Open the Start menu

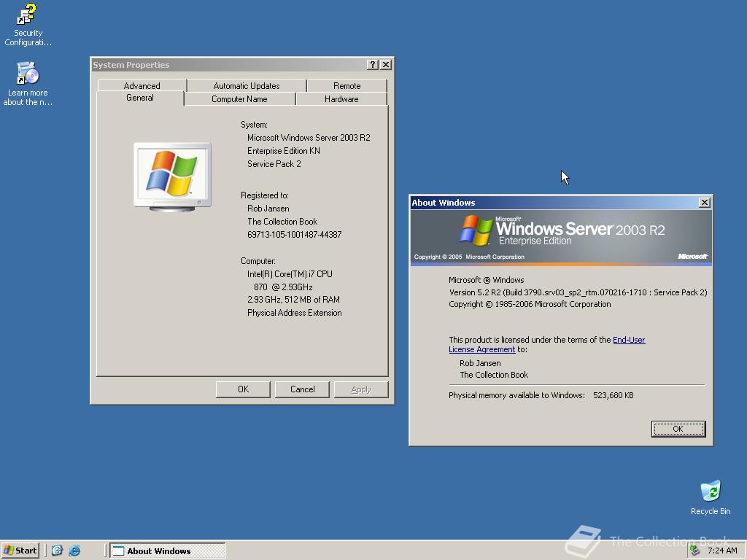[20, 551]
